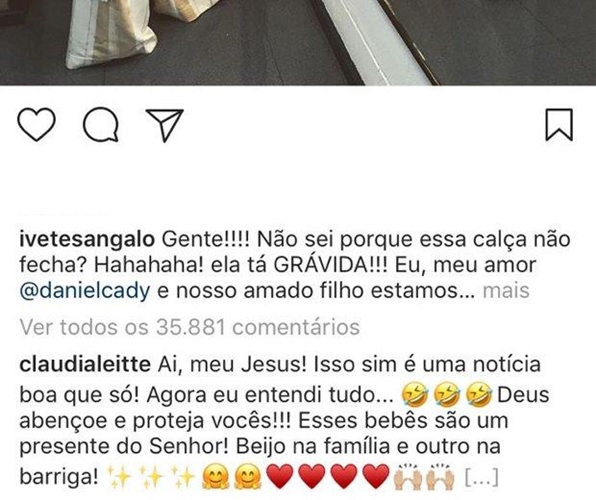The width and height of the screenshot is (596, 500).
Task: Share the post with the paper plane icon
Action: (165, 125)
